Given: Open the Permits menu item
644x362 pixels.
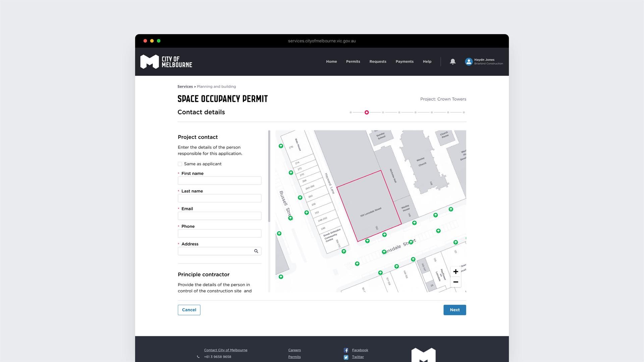Looking at the screenshot, I should tap(353, 62).
